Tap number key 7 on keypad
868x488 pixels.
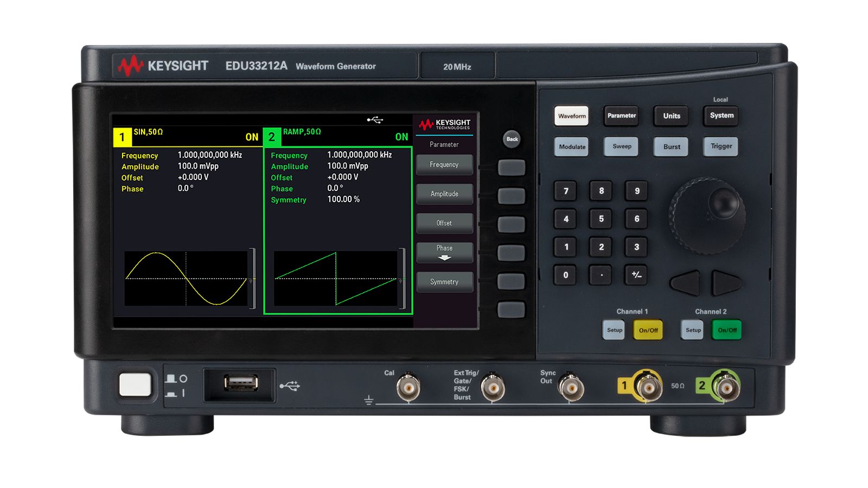click(565, 191)
